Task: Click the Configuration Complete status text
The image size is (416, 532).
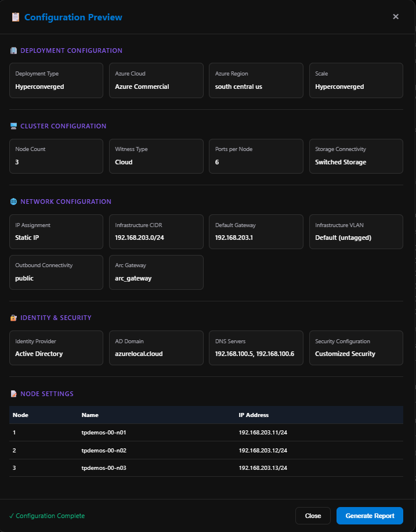Action: click(47, 516)
